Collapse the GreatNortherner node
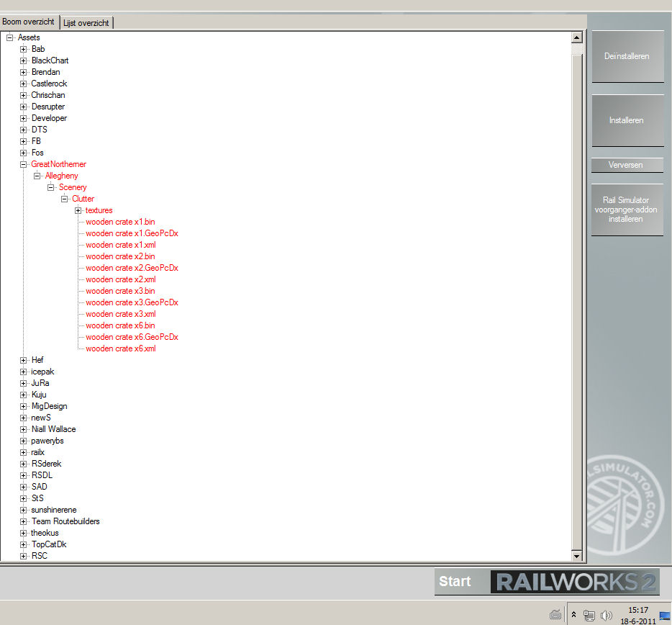The height and width of the screenshot is (625, 672). [23, 165]
